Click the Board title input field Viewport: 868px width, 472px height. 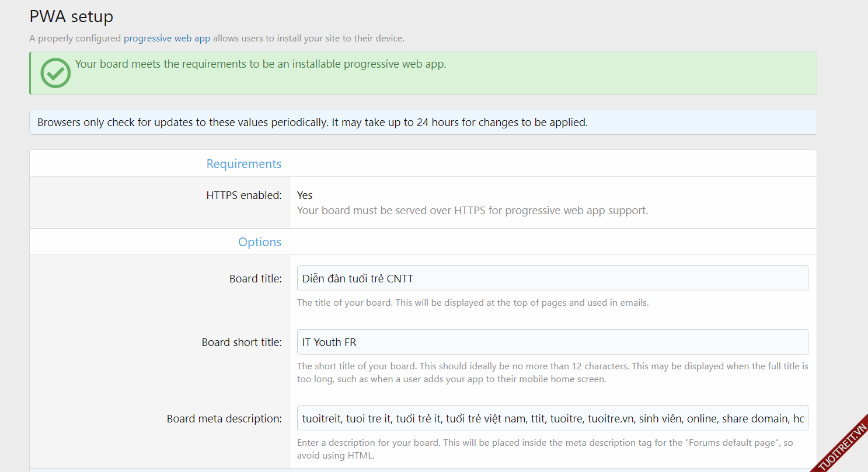coord(552,278)
